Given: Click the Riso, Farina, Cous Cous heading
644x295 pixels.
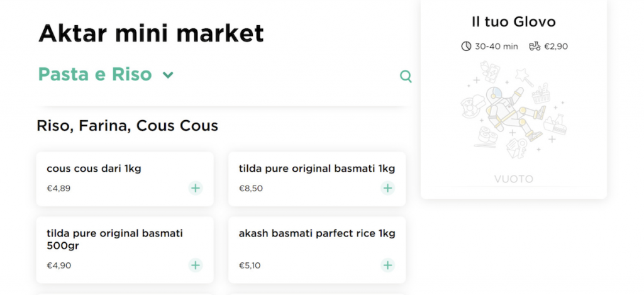Looking at the screenshot, I should pyautogui.click(x=128, y=126).
